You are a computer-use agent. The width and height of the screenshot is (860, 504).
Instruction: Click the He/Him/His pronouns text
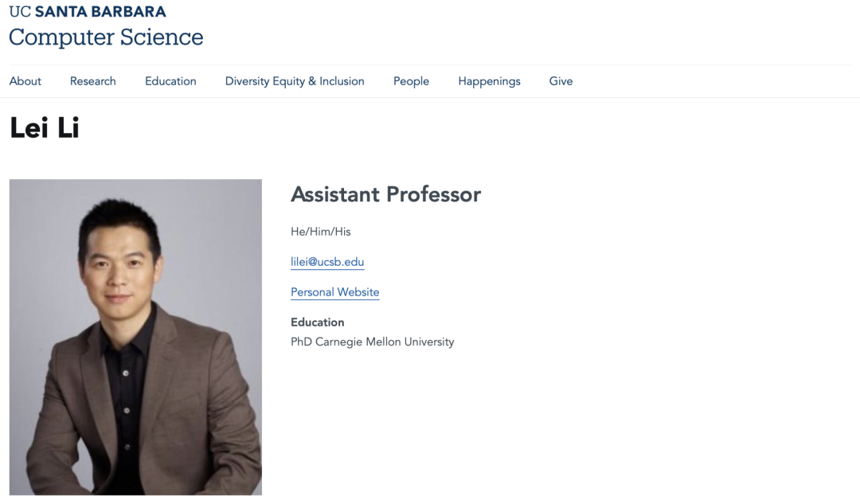pos(321,232)
